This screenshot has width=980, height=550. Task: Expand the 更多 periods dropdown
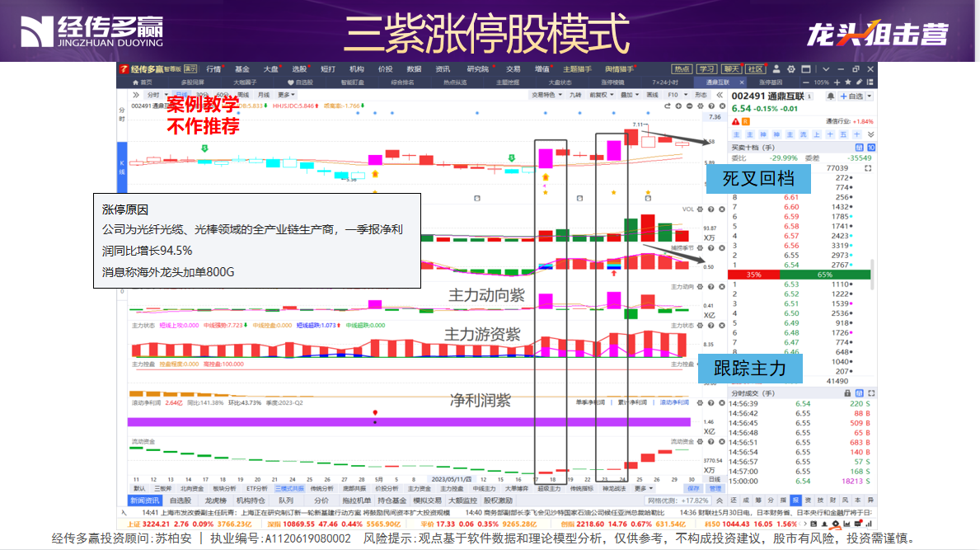[286, 95]
